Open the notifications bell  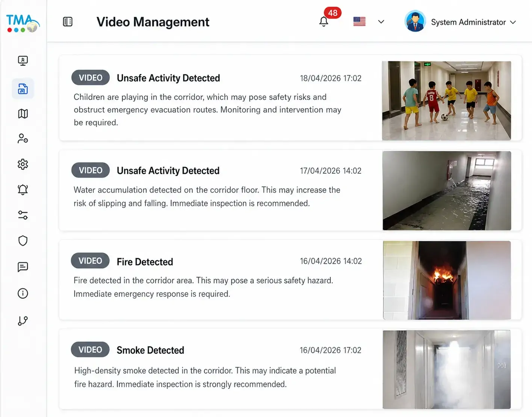pyautogui.click(x=324, y=22)
